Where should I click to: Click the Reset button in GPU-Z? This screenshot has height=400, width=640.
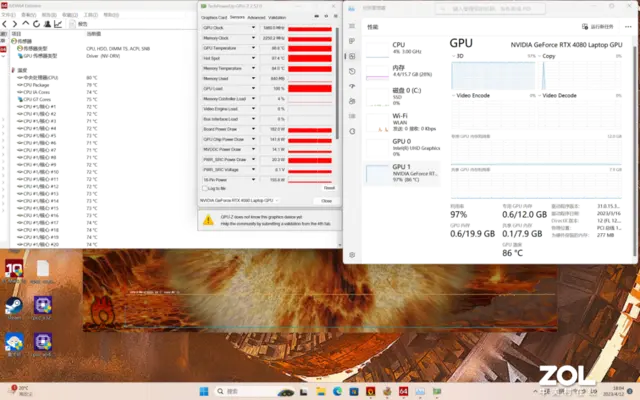[x=329, y=188]
